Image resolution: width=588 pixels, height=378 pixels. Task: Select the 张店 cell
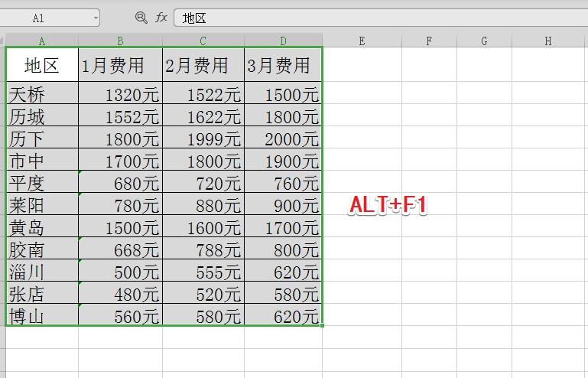coord(42,292)
